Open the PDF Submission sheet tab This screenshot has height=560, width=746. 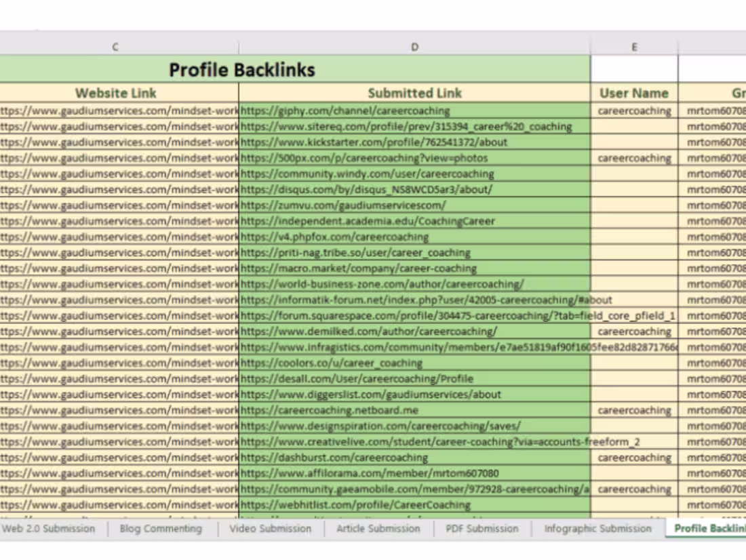tap(482, 529)
